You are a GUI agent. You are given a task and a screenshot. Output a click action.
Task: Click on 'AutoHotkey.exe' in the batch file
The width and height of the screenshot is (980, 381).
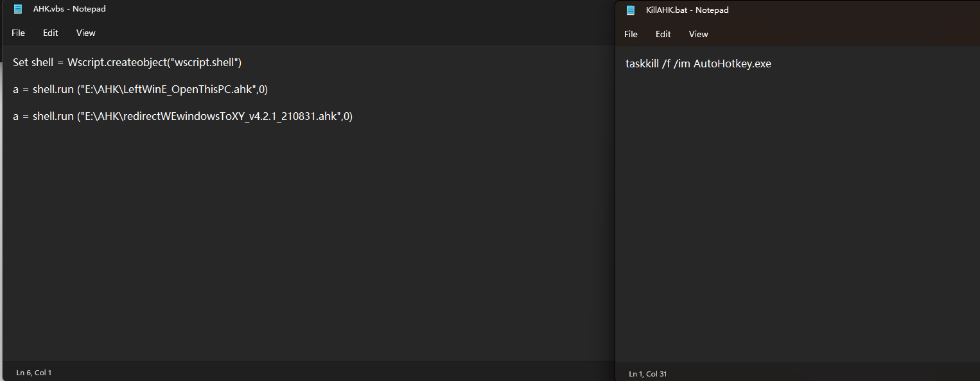tap(732, 63)
